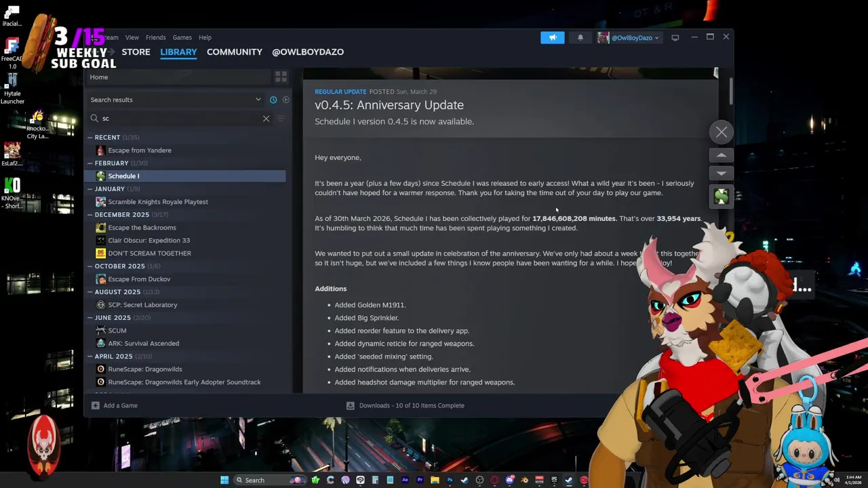Go to next news item arrow
This screenshot has height=488, width=868.
(722, 174)
